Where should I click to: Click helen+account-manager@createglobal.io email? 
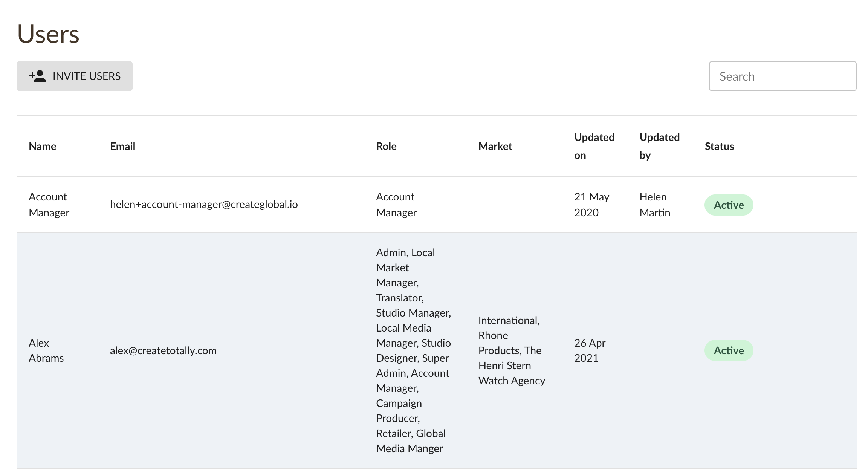(204, 204)
